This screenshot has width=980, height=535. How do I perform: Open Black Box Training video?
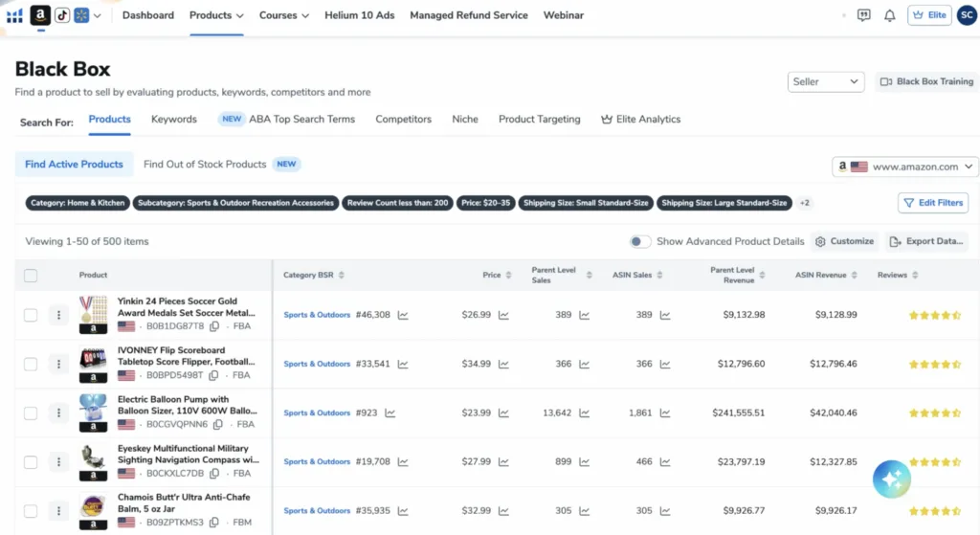(x=926, y=82)
